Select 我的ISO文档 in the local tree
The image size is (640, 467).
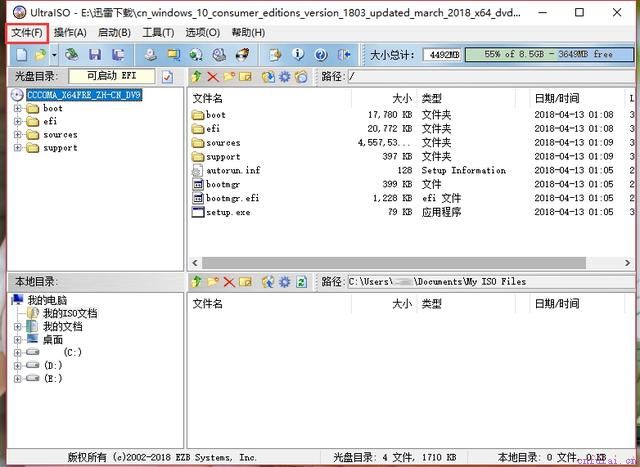coord(70,314)
